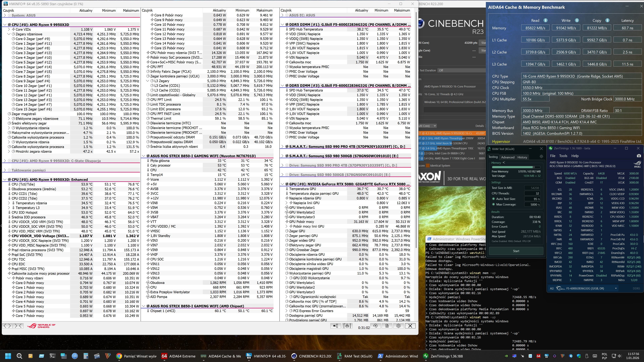Image resolution: width=644 pixels, height=362 pixels.
Task: Toggle RAM Test light theme sun icon
Action: point(541,156)
